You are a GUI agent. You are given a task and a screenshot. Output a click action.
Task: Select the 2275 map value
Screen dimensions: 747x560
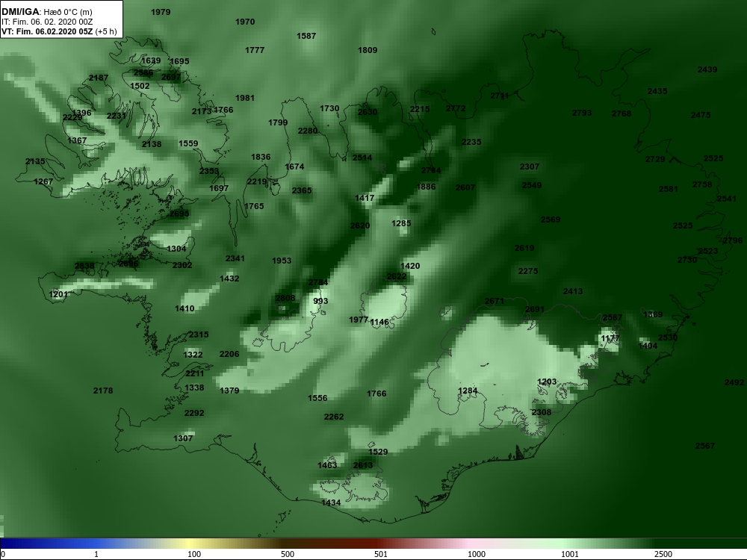pos(528,271)
